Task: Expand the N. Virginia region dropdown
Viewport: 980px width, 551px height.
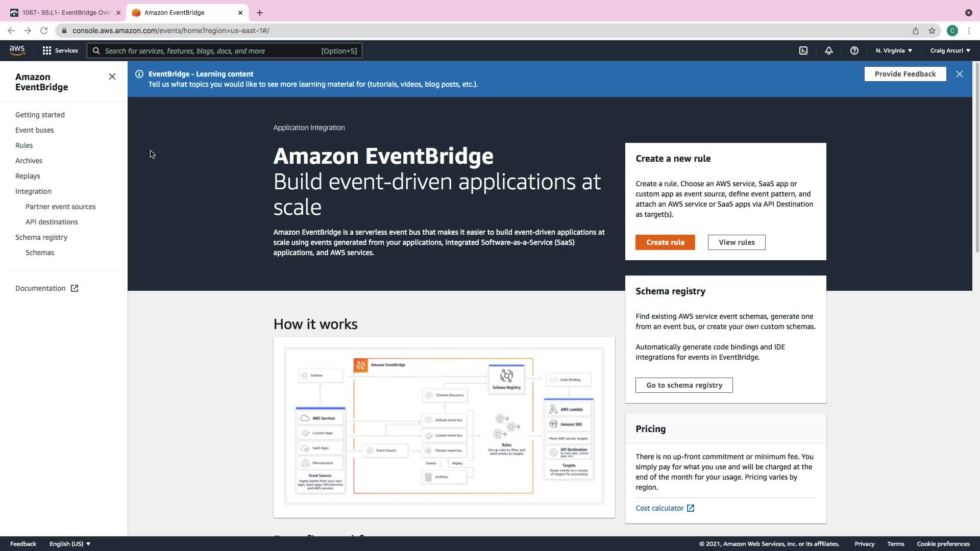Action: [893, 51]
